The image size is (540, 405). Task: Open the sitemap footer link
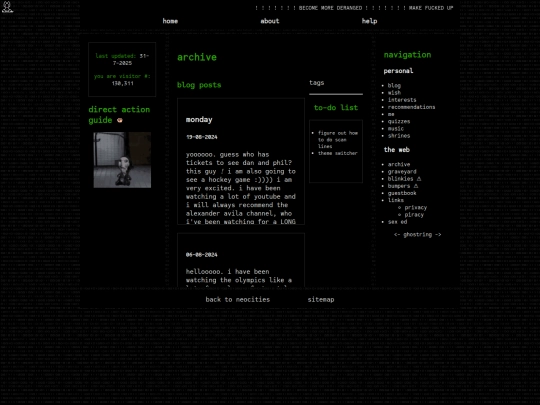(x=321, y=300)
